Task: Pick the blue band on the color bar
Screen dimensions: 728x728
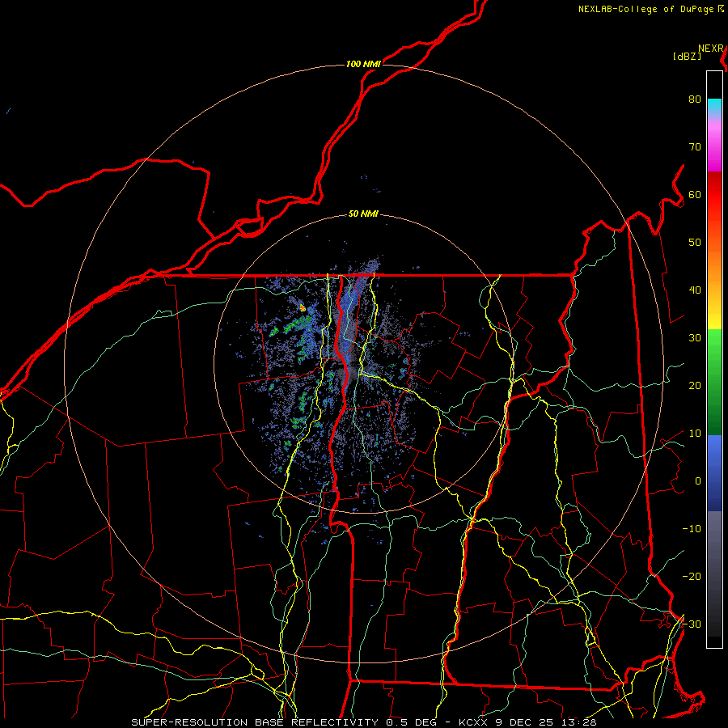Action: (x=714, y=472)
